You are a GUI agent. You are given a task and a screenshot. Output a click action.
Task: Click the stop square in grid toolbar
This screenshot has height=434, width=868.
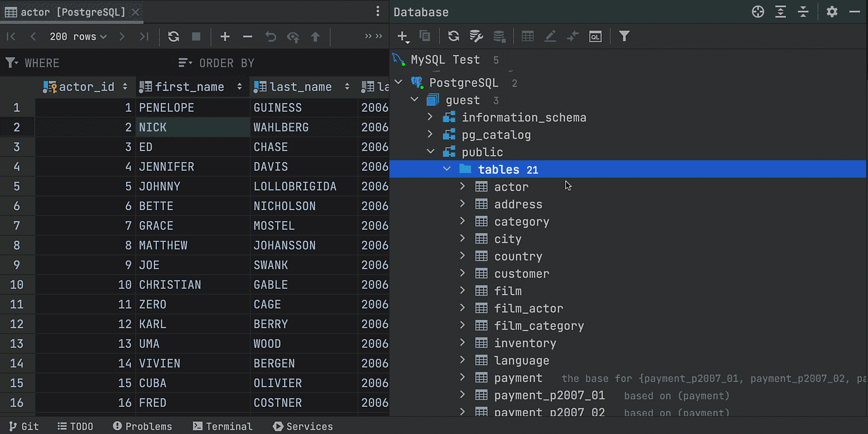[196, 36]
